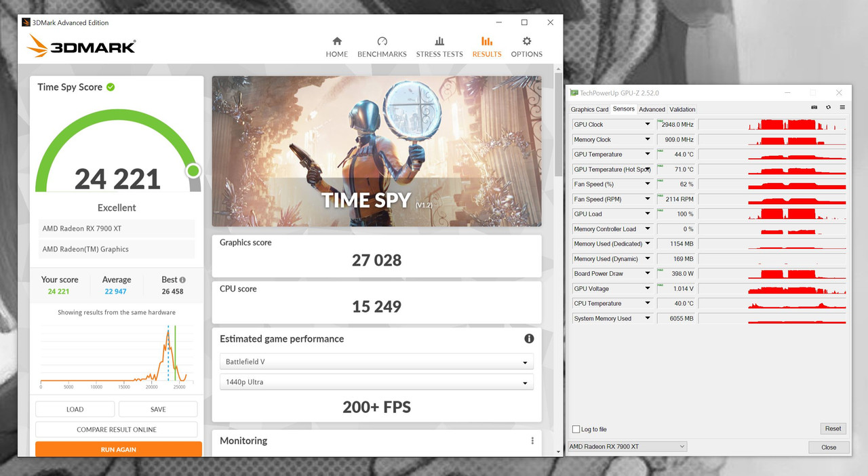Screen dimensions: 868x476
Task: Click the AMD Radeon RX 7900 XT score label
Action: (82, 229)
